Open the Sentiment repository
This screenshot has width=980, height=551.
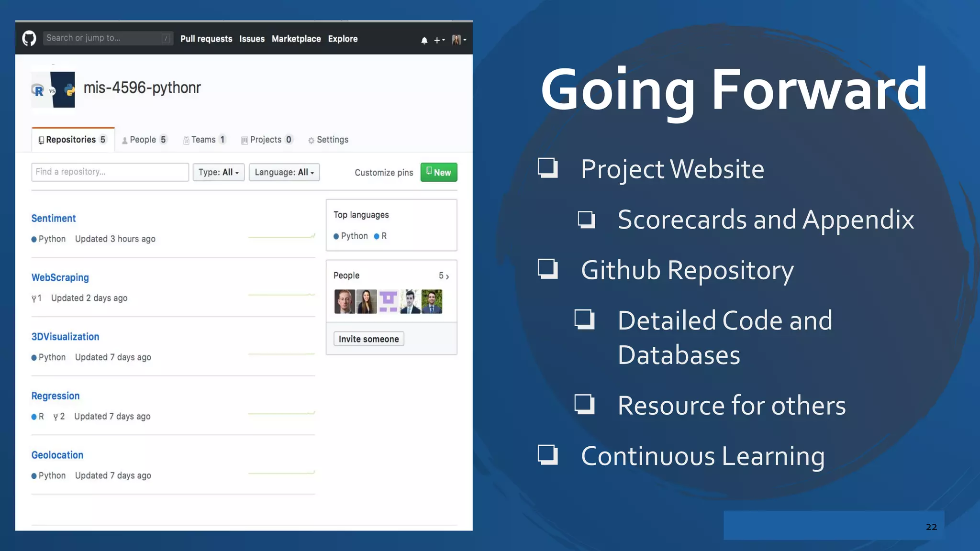point(54,219)
